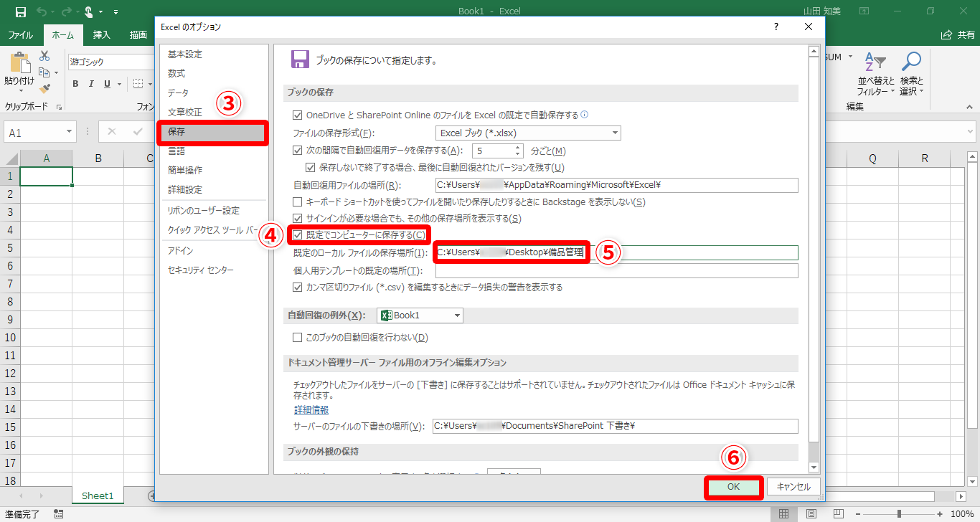Click the Paste (貼り付け) clipboard icon
This screenshot has width=980, height=522.
pos(19,63)
